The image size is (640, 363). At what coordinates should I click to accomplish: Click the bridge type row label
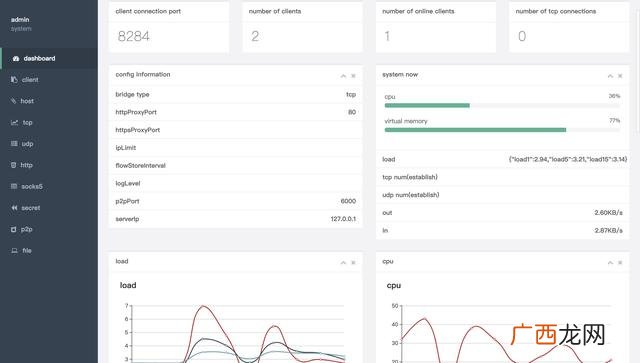pos(132,94)
